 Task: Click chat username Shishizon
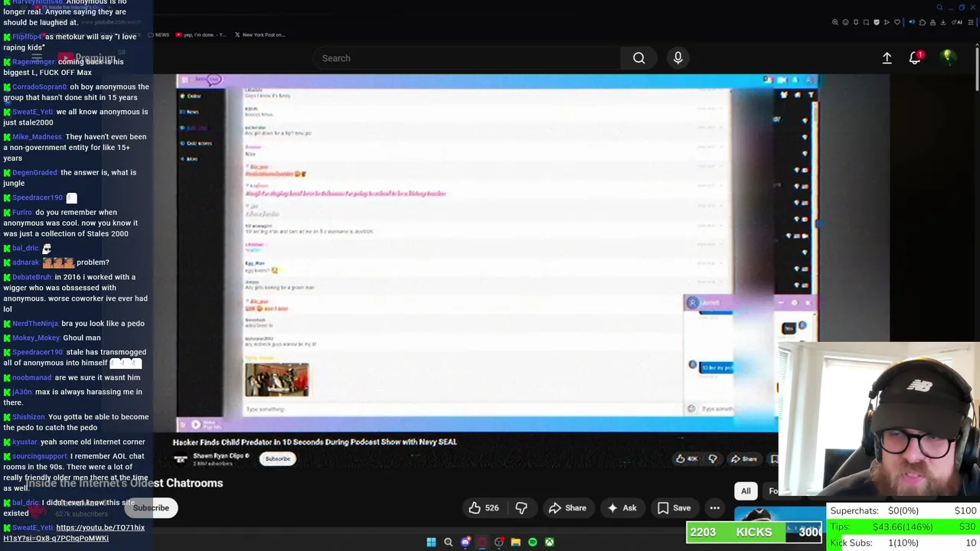[28, 417]
